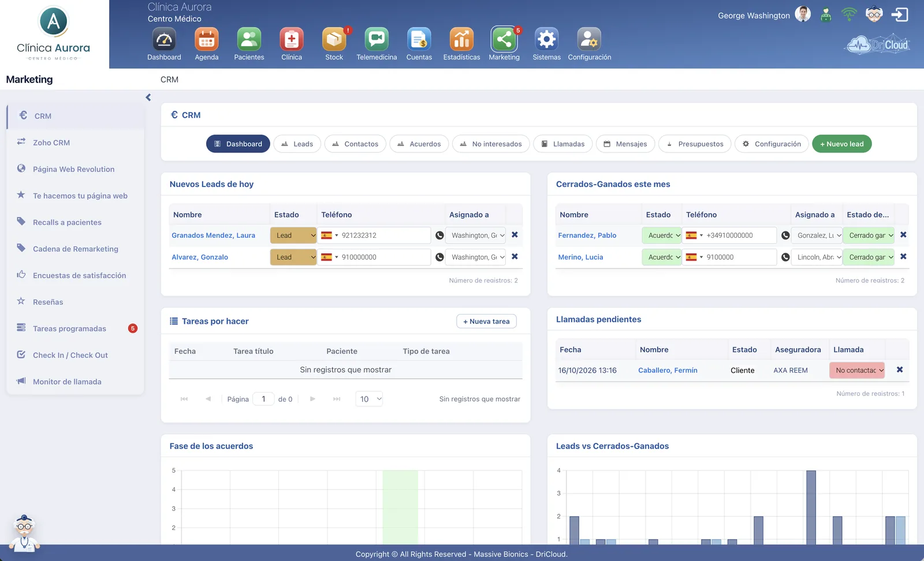Screen dimensions: 924x561
Task: Open the Fernandez, Pablo contact link
Action: 587,235
